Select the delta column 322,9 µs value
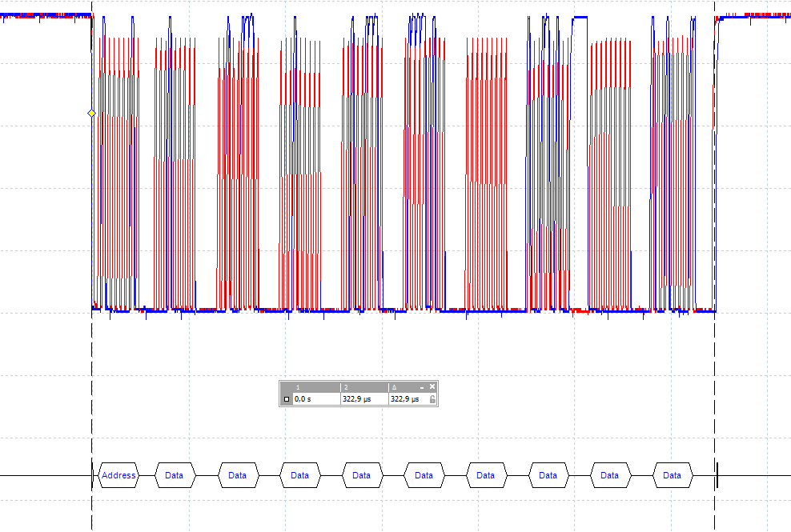The height and width of the screenshot is (532, 791). 404,398
